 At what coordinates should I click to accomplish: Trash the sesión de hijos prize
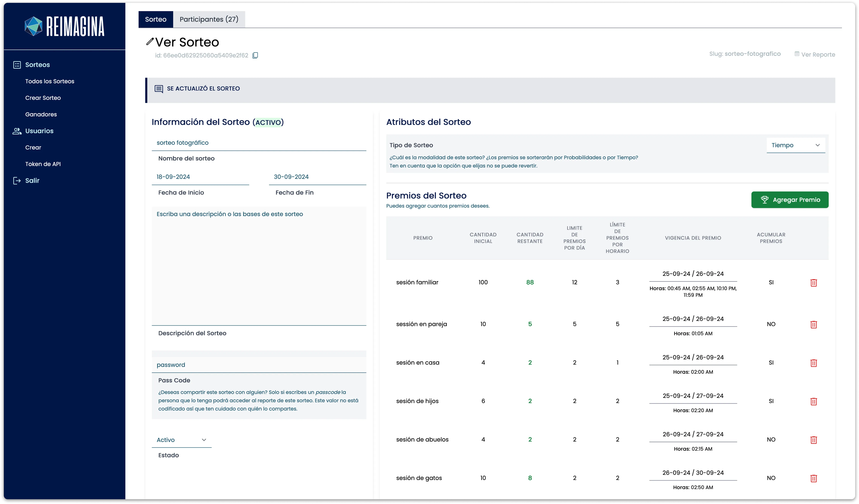pos(813,401)
